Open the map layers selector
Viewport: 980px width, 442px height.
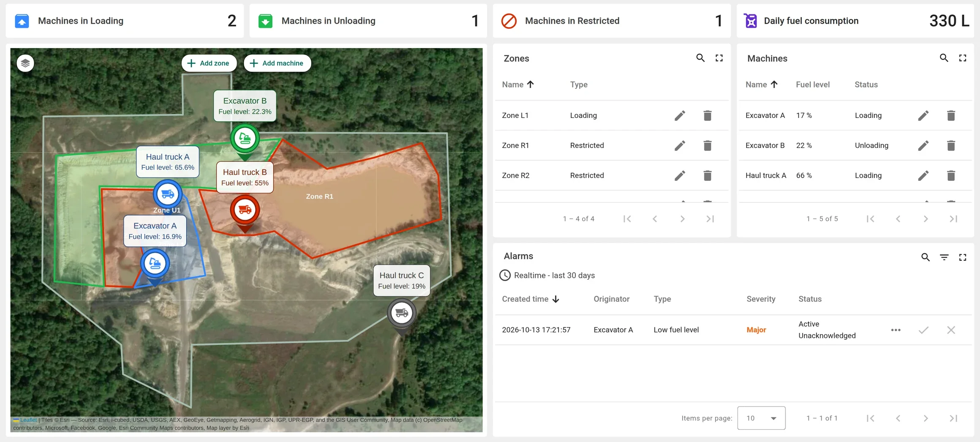(25, 63)
